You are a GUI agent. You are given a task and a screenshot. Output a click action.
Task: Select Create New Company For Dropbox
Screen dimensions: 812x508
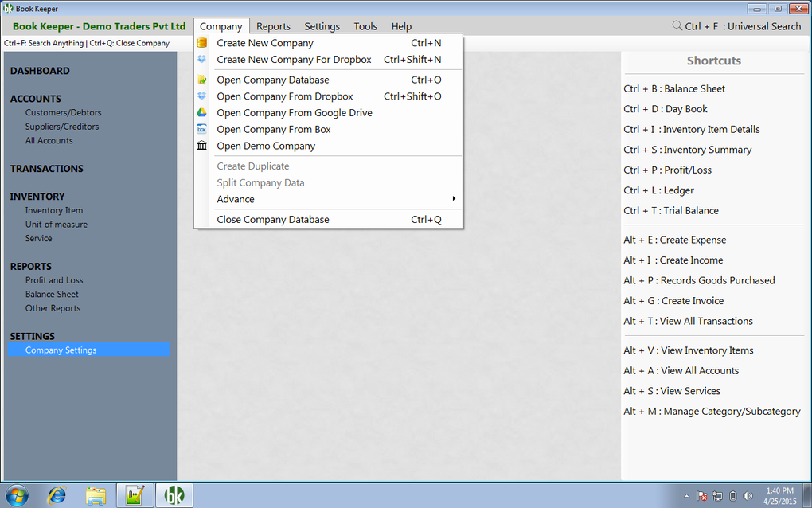328,60
